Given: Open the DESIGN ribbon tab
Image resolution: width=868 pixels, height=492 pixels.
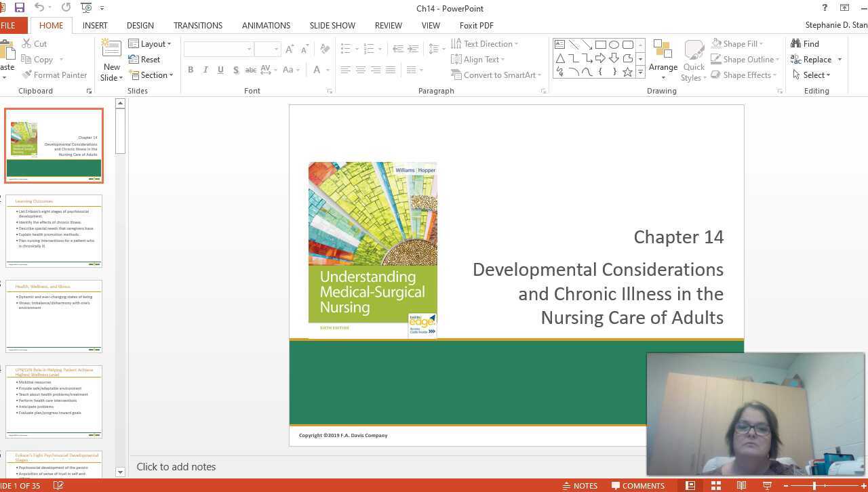Looking at the screenshot, I should point(140,25).
